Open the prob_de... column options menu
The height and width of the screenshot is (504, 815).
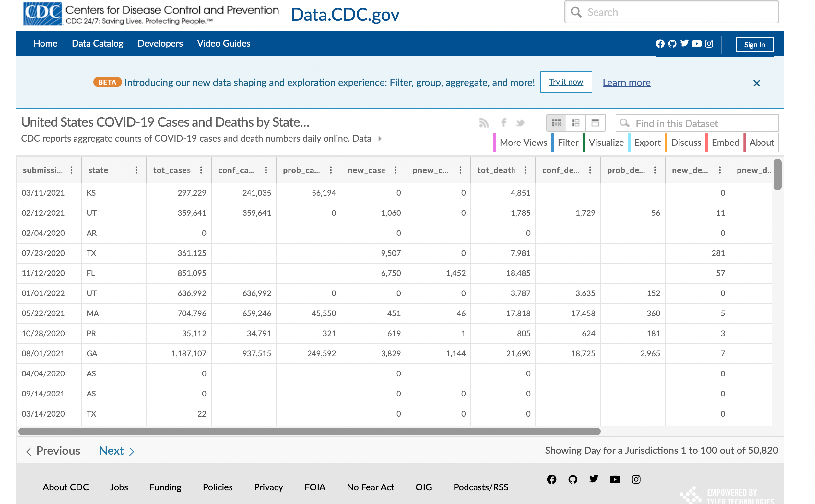655,170
